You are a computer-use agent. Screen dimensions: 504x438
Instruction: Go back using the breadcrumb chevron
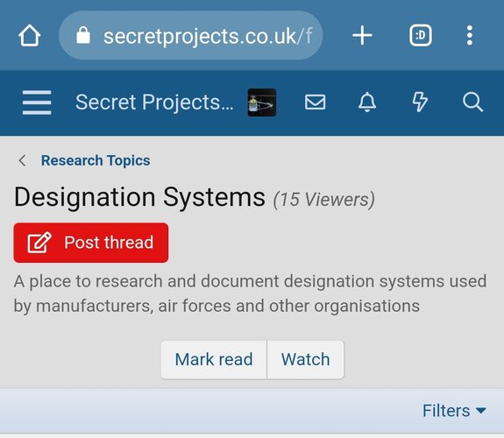click(x=22, y=160)
